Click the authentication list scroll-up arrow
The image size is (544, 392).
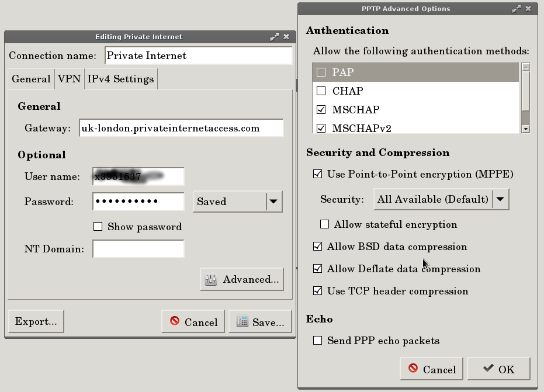pyautogui.click(x=526, y=67)
